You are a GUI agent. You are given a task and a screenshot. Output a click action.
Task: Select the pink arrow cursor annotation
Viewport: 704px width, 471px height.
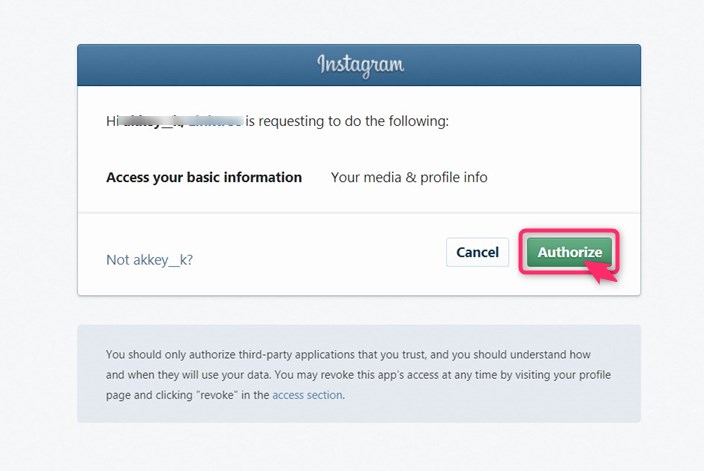pyautogui.click(x=603, y=272)
